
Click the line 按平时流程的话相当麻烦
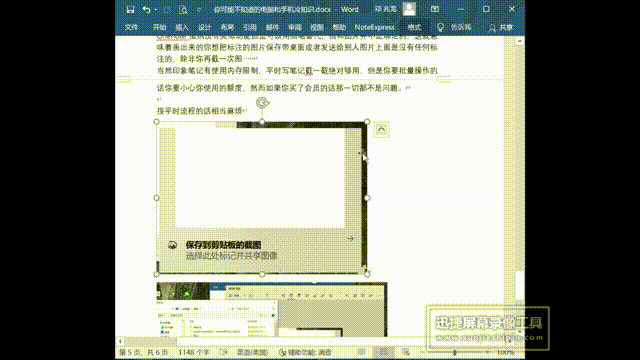[x=200, y=111]
